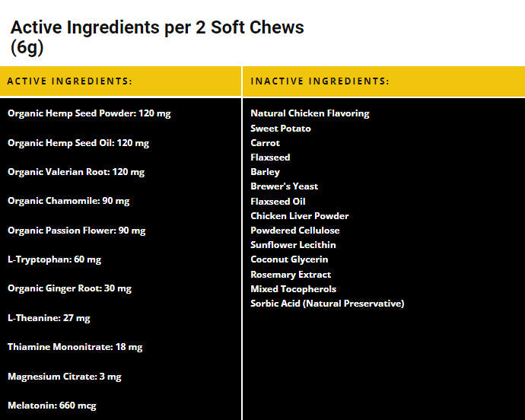Click the L-Tryptophan: 60 mg entry
Image resolution: width=525 pixels, height=420 pixels.
point(54,259)
